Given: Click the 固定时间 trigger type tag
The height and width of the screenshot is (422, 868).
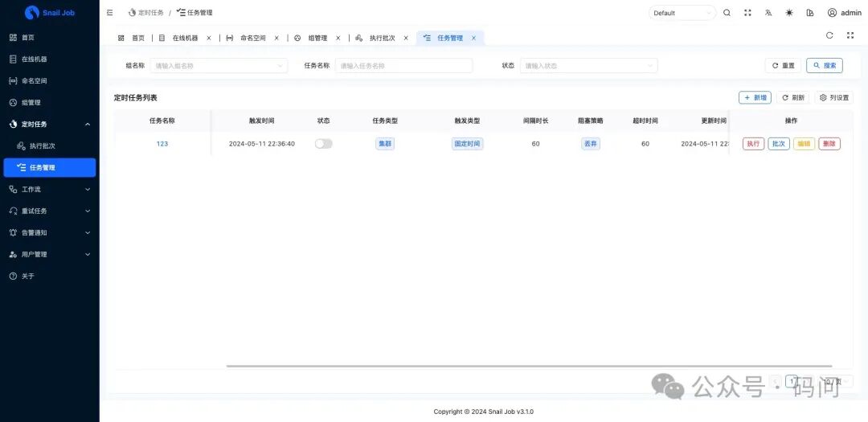Looking at the screenshot, I should pos(467,143).
